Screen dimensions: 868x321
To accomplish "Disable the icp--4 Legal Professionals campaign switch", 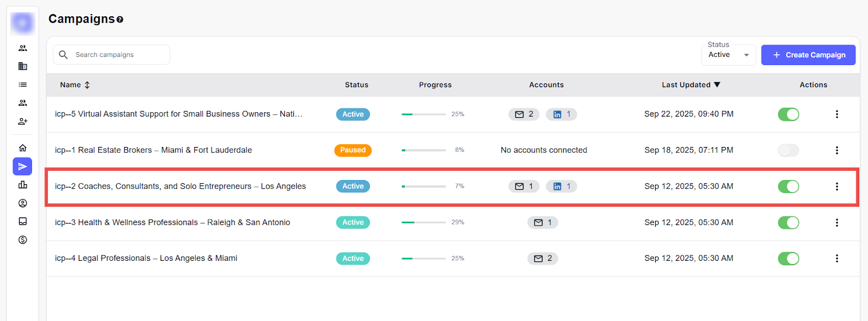I will 788,259.
